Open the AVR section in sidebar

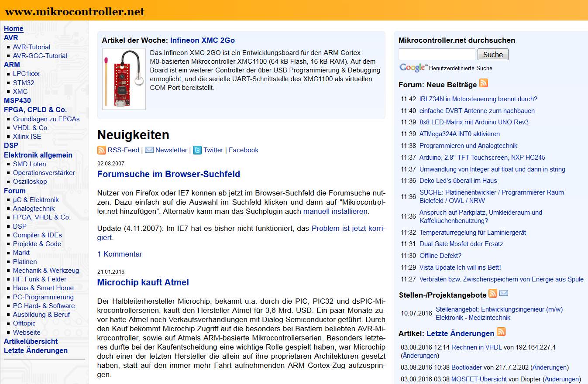tap(11, 38)
